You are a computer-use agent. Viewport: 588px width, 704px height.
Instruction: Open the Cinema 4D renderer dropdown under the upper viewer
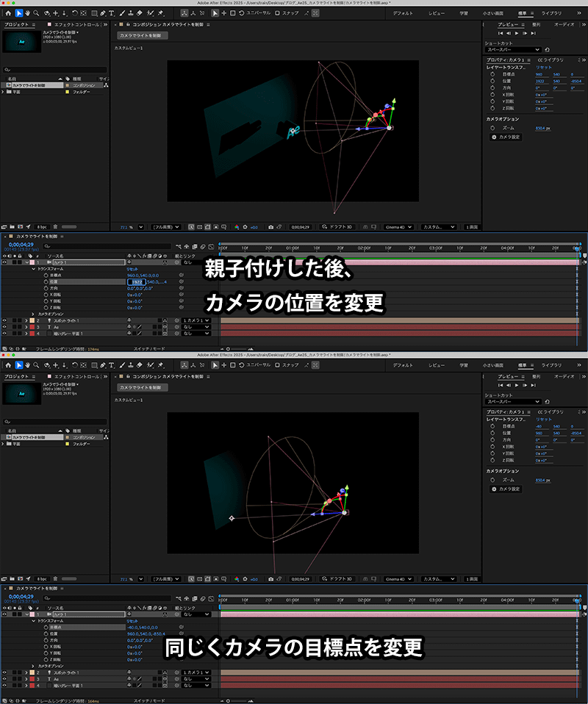pos(400,227)
